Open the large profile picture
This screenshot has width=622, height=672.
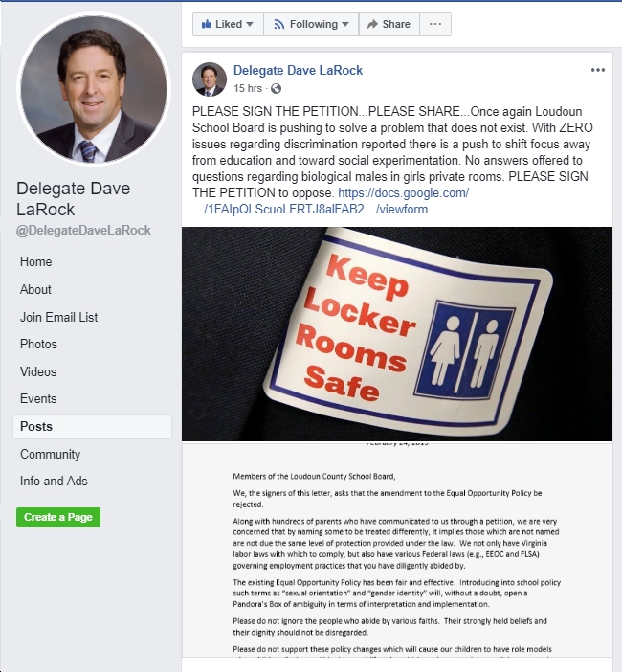pos(94,89)
